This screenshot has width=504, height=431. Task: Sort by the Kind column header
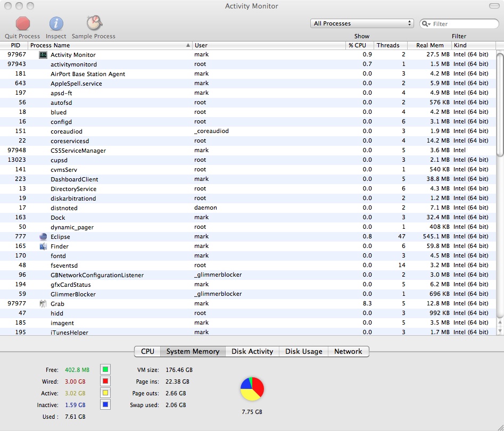coord(474,45)
